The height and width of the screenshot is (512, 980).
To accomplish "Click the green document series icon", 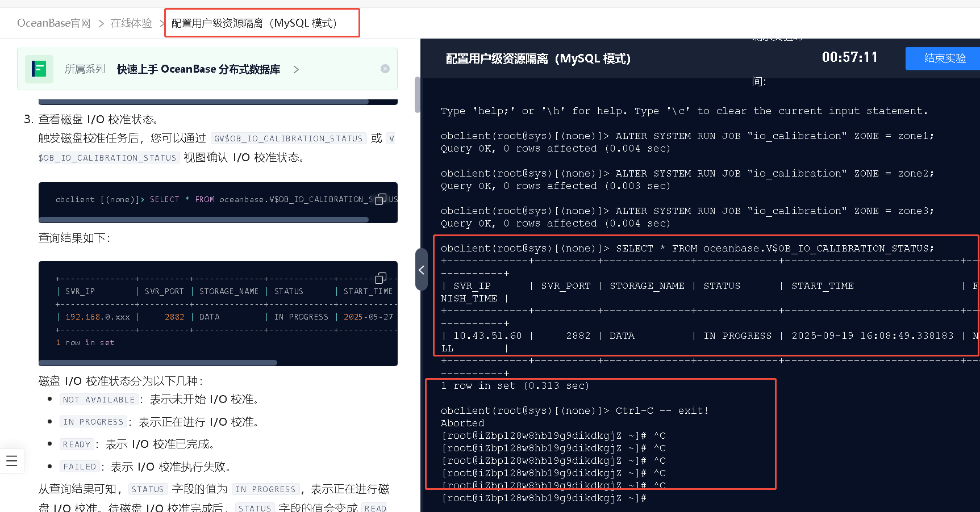I will [39, 69].
